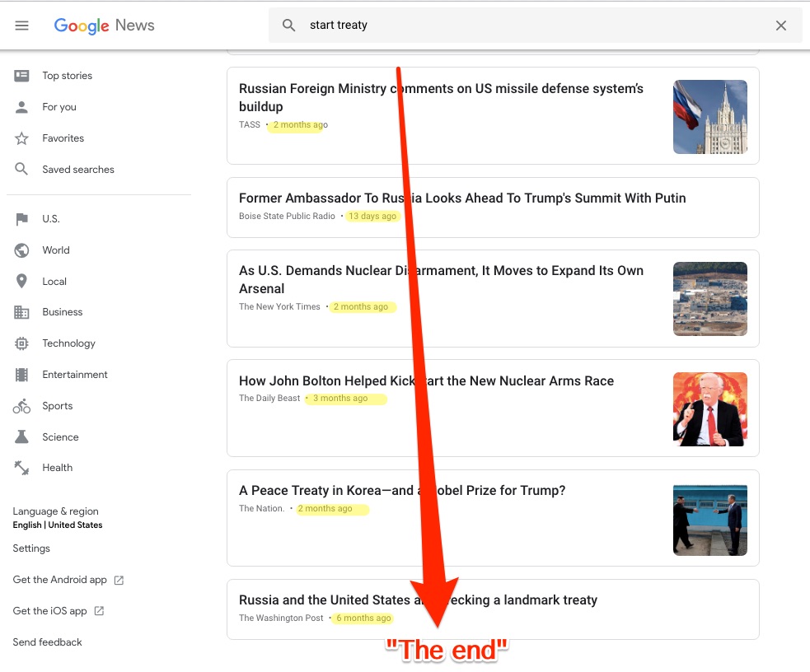Click the Local map pin icon
Screen dimensions: 810x672
click(x=21, y=282)
